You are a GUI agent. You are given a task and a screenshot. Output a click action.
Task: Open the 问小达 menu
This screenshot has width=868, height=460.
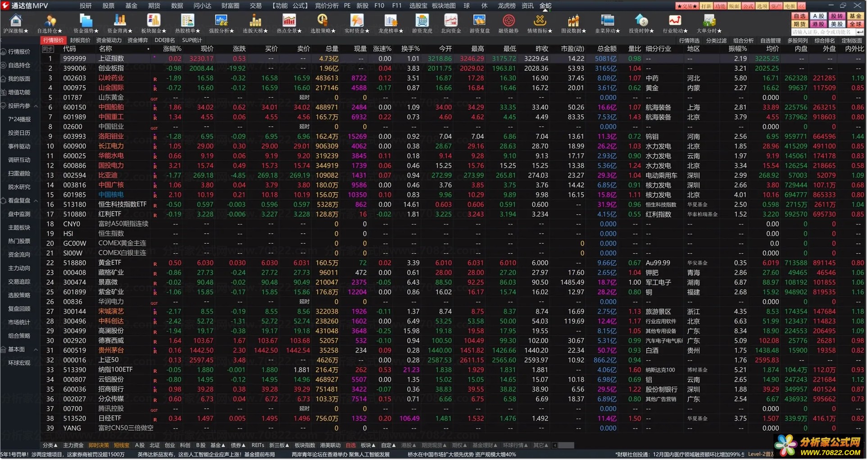[202, 5]
